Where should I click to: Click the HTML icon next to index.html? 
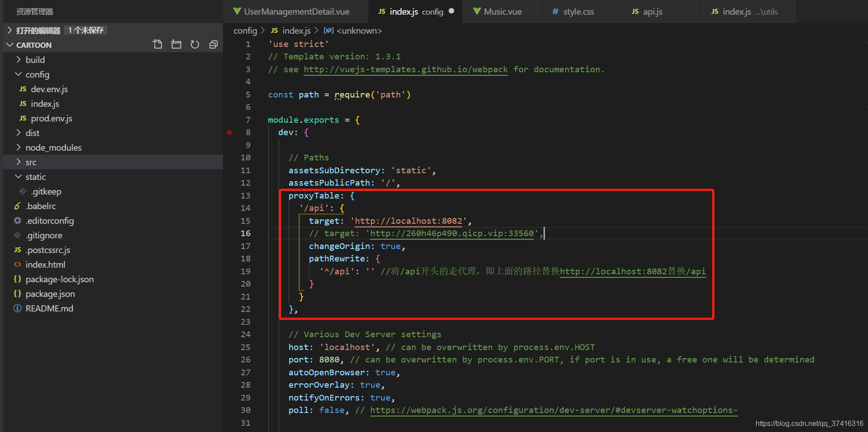click(x=17, y=265)
